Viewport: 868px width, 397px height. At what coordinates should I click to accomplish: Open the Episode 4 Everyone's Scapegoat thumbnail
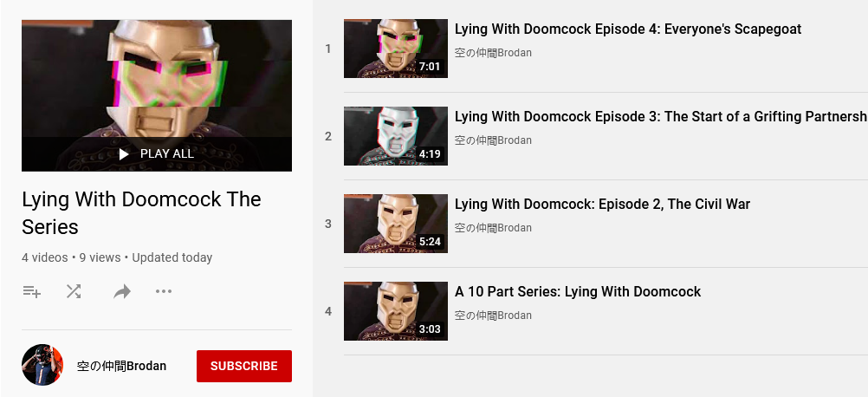(396, 49)
